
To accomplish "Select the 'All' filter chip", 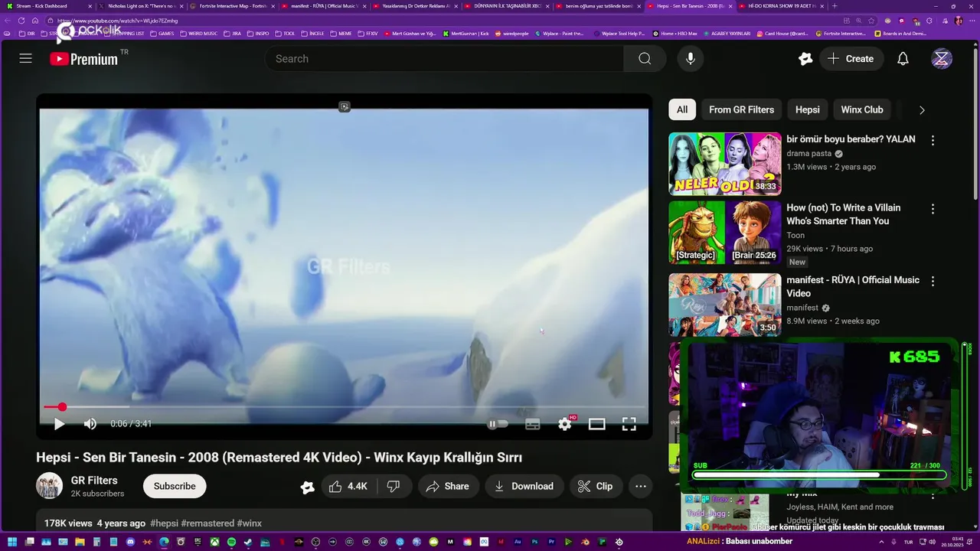I will pos(682,109).
